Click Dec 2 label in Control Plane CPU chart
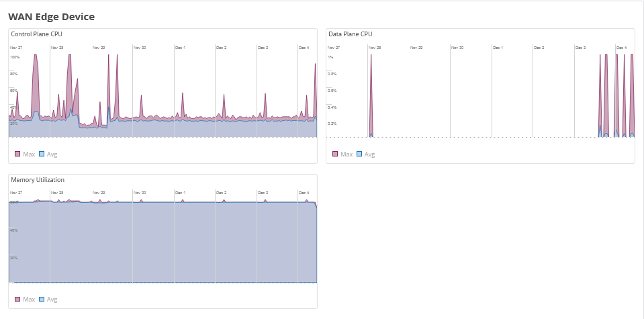The height and width of the screenshot is (319, 644). coord(222,48)
